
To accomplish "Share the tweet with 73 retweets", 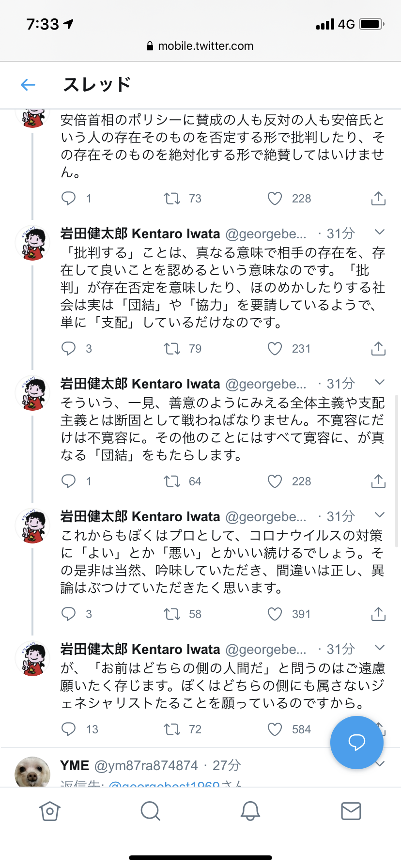I will click(x=378, y=199).
